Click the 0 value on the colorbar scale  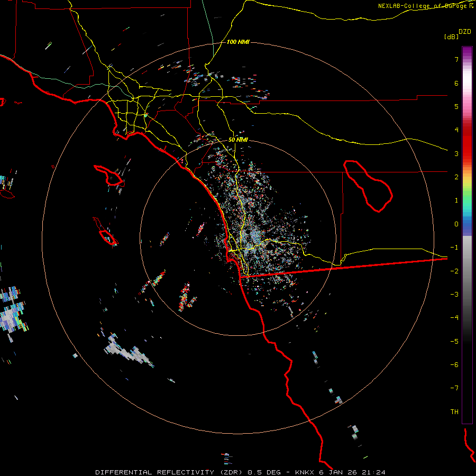(x=456, y=224)
